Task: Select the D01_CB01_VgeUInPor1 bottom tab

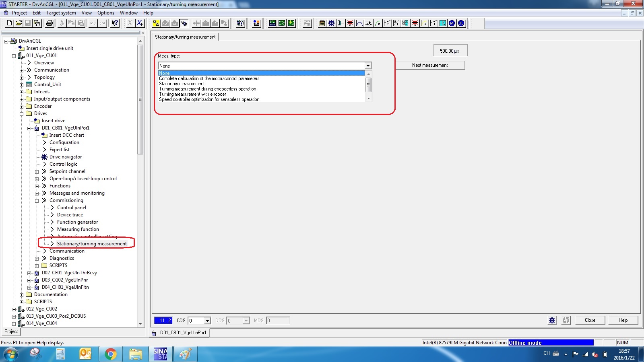Action: coord(180,333)
